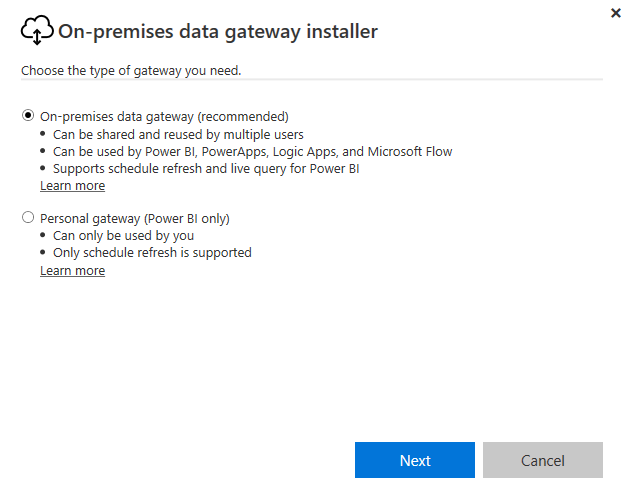Select the Personal gateway radio button
The width and height of the screenshot is (628, 499).
[x=28, y=217]
